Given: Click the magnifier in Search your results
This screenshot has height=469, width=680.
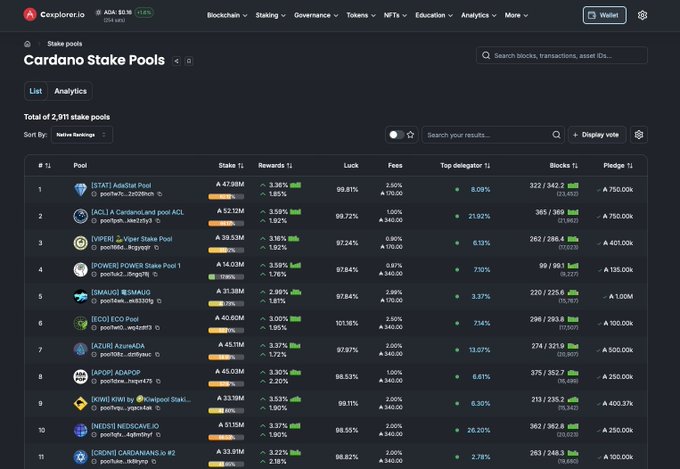Looking at the screenshot, I should (556, 135).
